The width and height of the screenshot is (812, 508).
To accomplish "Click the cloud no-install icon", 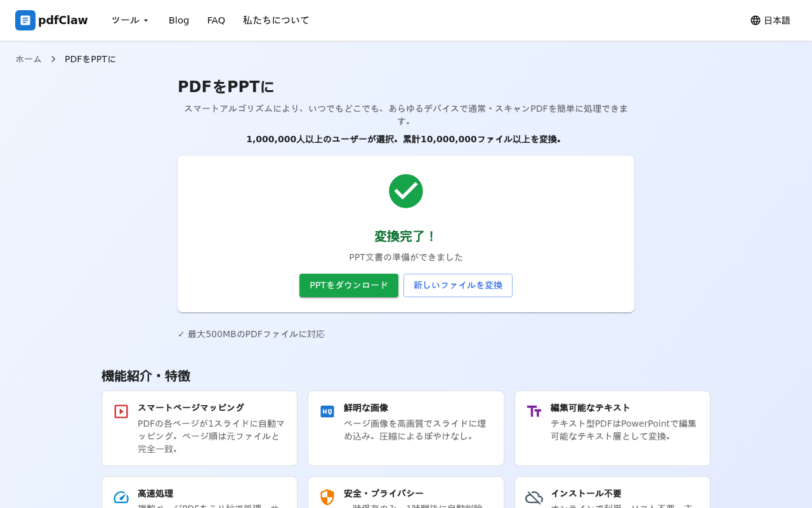I will click(534, 497).
